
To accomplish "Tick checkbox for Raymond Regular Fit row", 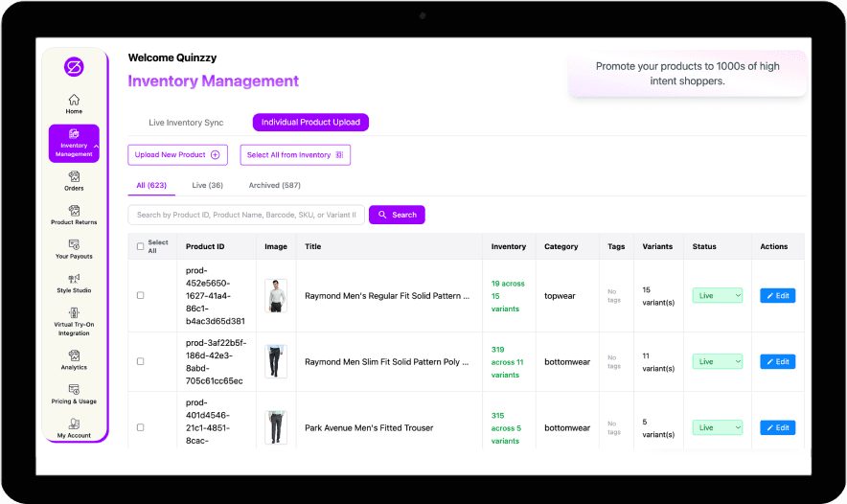I will pyautogui.click(x=141, y=295).
